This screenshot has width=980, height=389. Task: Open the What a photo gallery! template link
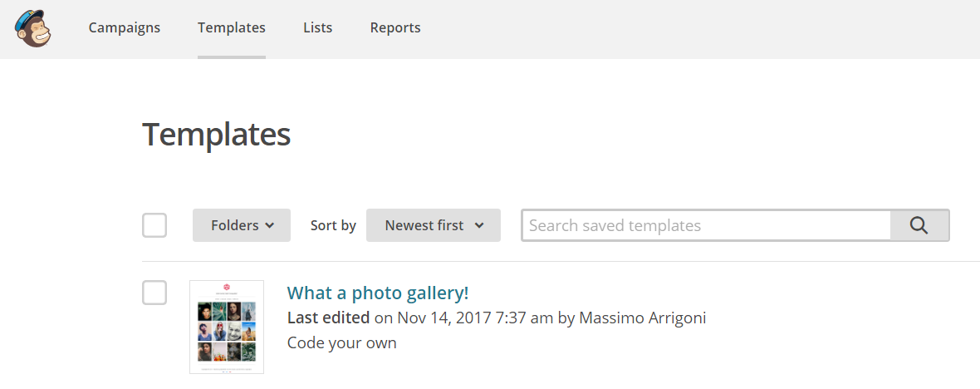378,293
